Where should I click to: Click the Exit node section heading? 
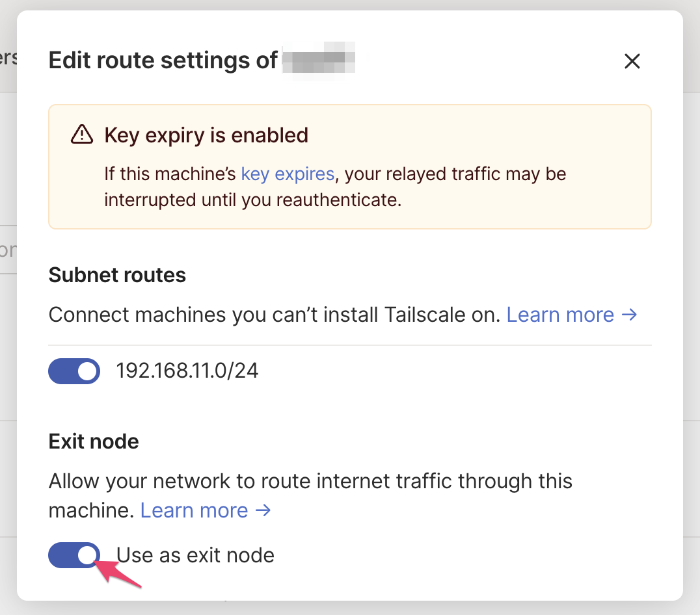tap(93, 441)
